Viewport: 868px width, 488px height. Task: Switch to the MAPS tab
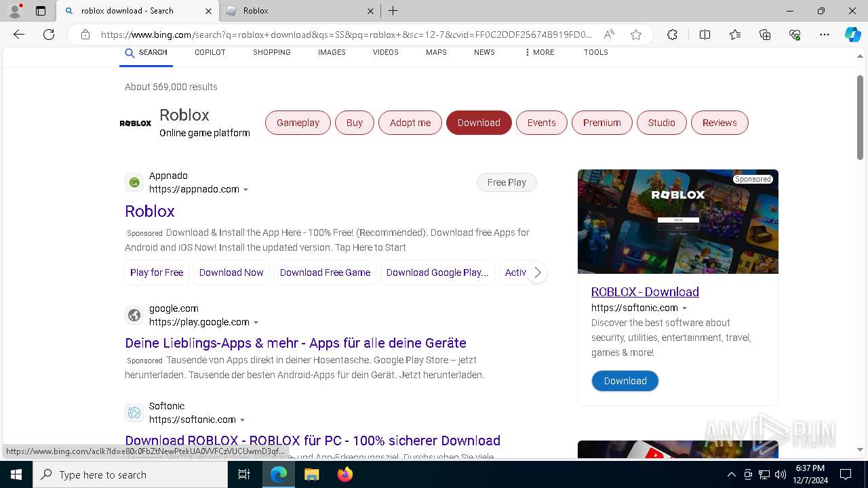click(x=436, y=53)
